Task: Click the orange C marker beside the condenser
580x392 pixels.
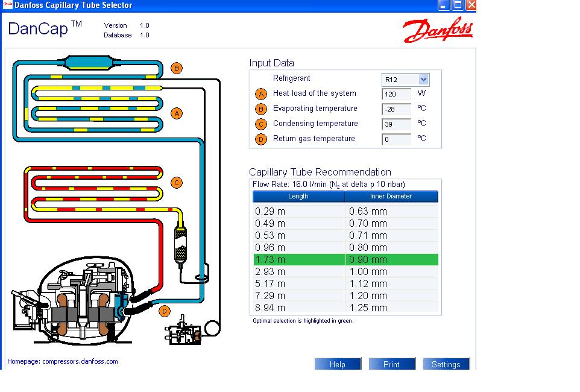Action: (x=177, y=183)
